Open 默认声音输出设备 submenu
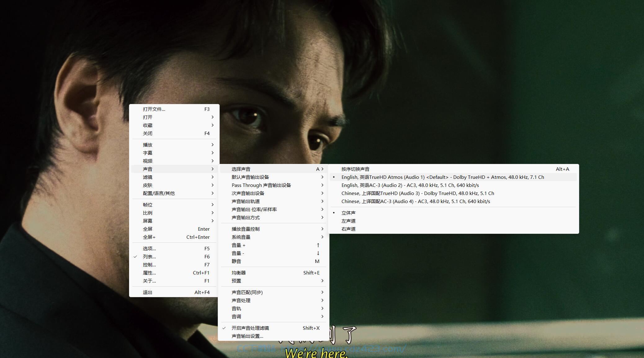Viewport: 644px width, 358px height. click(274, 177)
